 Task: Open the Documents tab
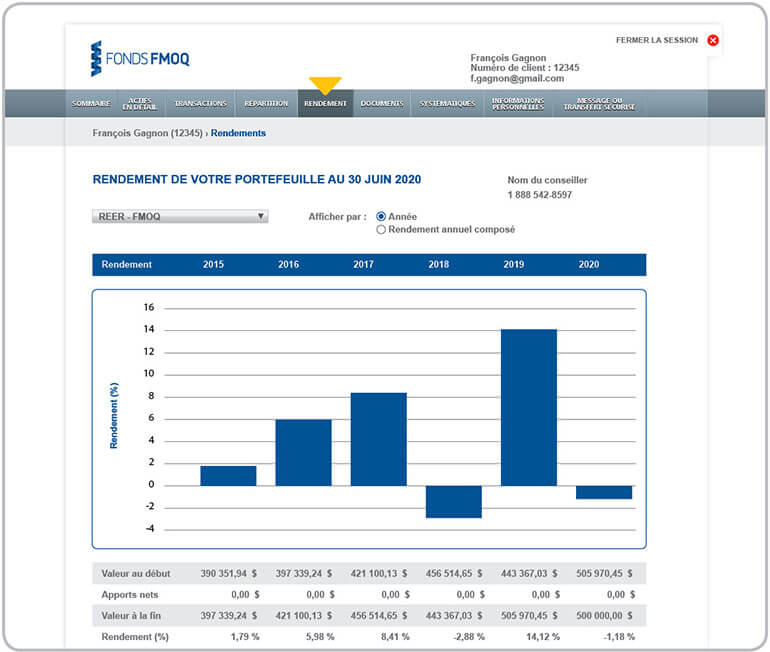tap(382, 104)
